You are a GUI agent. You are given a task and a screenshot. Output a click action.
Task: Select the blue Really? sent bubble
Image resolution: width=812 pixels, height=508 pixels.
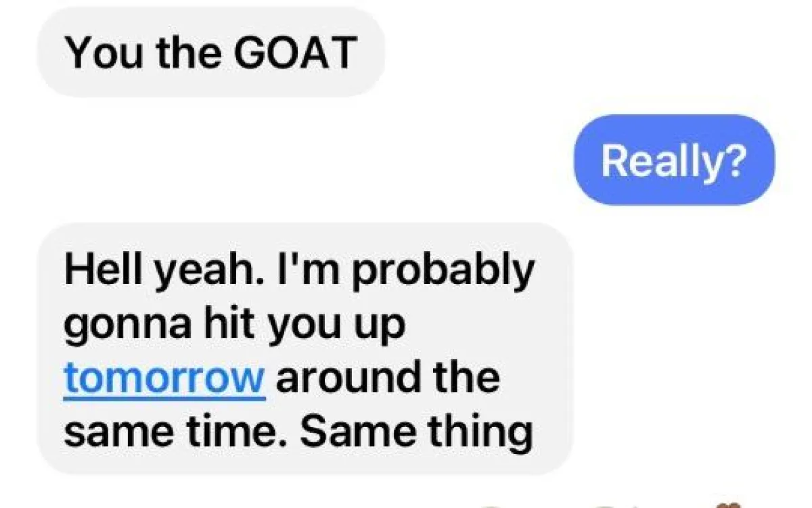[674, 160]
